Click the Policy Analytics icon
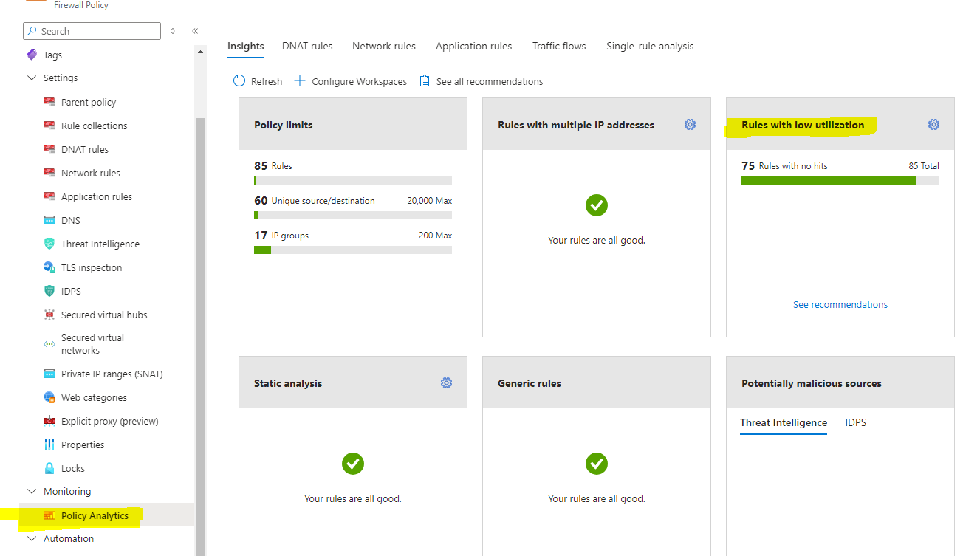The height and width of the screenshot is (556, 980). pyautogui.click(x=49, y=515)
